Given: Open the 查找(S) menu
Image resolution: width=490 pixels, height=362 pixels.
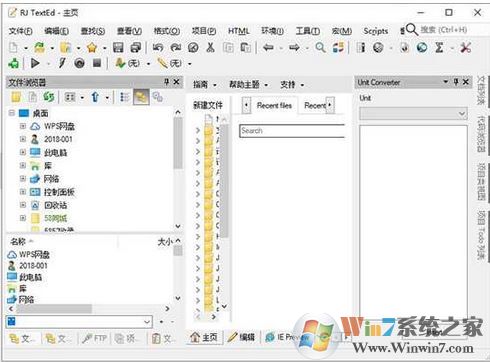Looking at the screenshot, I should tap(93, 31).
